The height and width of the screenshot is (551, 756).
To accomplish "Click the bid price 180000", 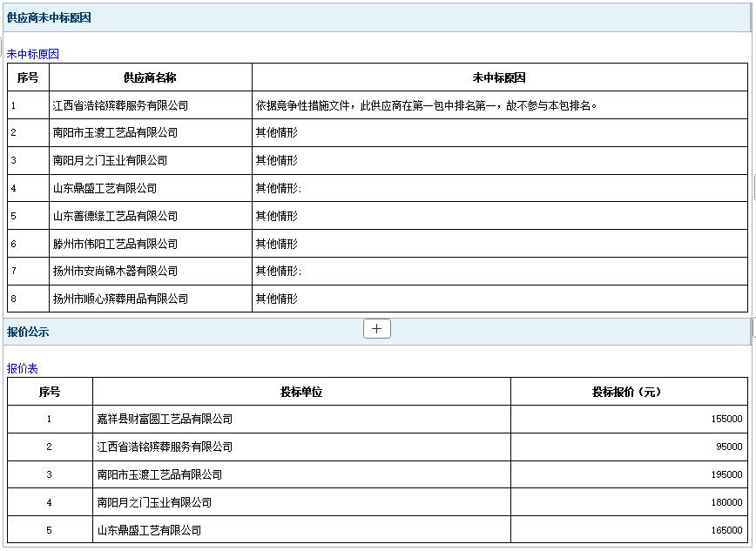I will coord(726,503).
